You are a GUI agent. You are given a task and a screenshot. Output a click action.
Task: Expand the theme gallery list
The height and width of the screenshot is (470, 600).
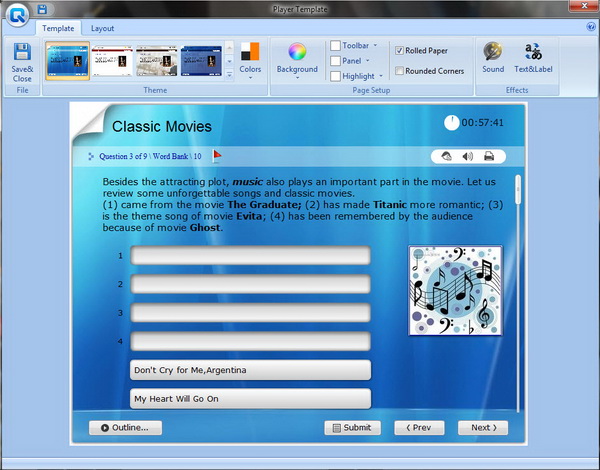point(229,74)
